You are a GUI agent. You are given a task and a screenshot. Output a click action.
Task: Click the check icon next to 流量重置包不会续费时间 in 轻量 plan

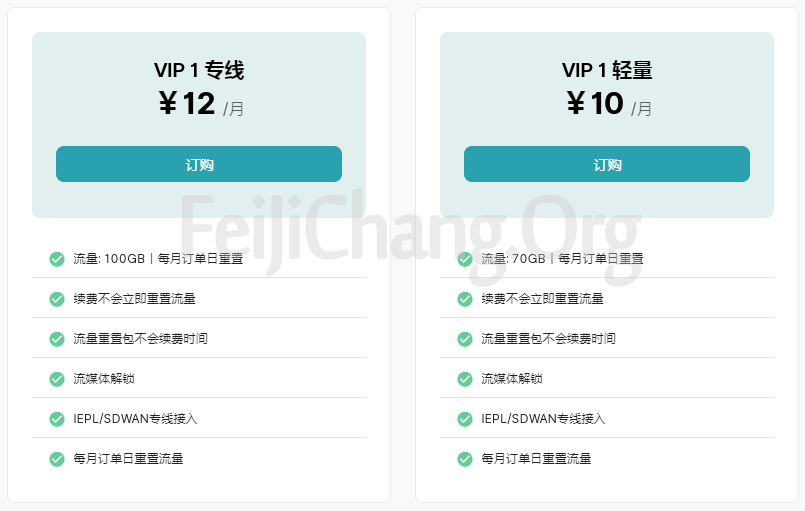pos(465,339)
